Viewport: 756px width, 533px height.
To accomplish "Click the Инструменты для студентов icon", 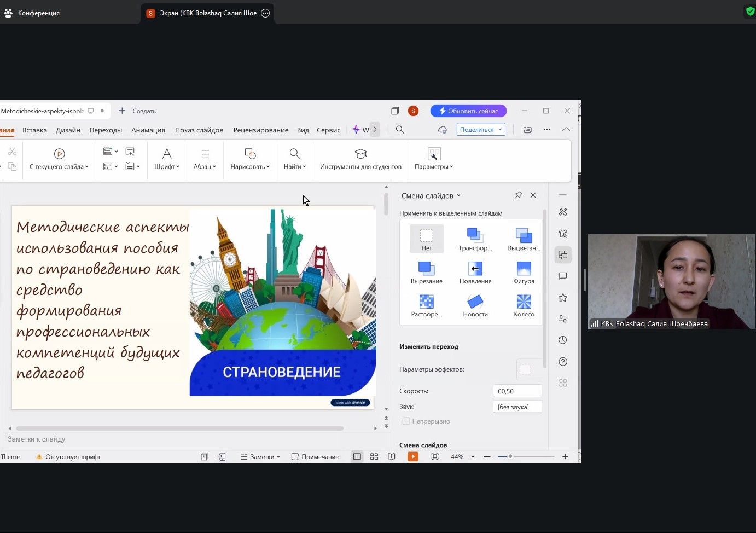I will 360,154.
